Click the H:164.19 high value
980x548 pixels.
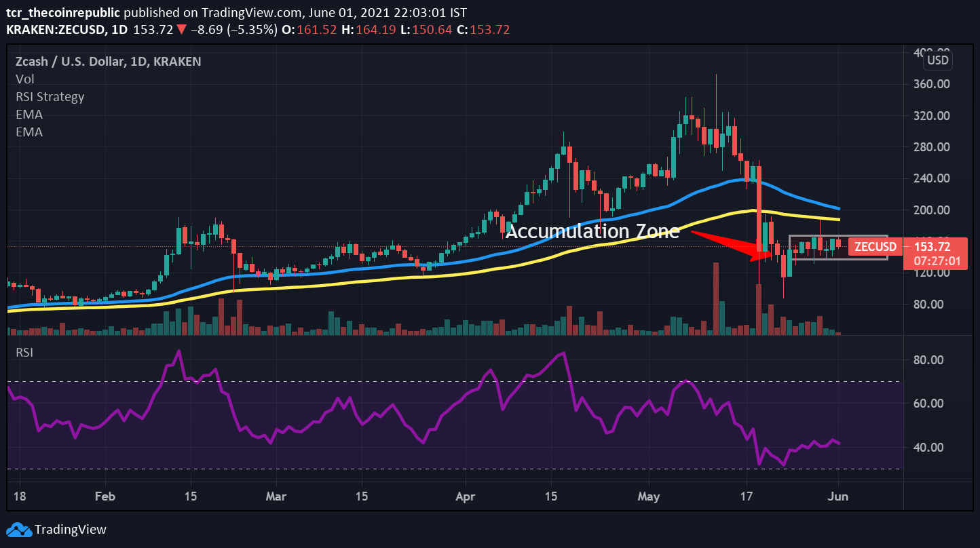(x=367, y=30)
